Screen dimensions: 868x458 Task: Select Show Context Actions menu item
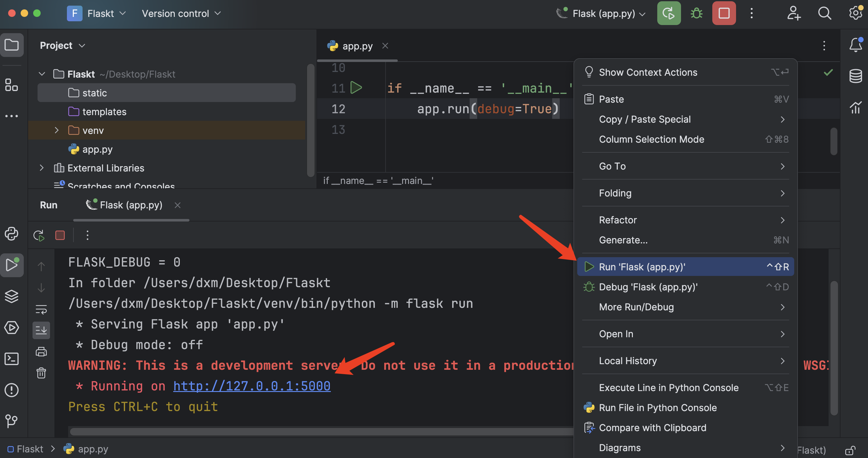point(685,72)
